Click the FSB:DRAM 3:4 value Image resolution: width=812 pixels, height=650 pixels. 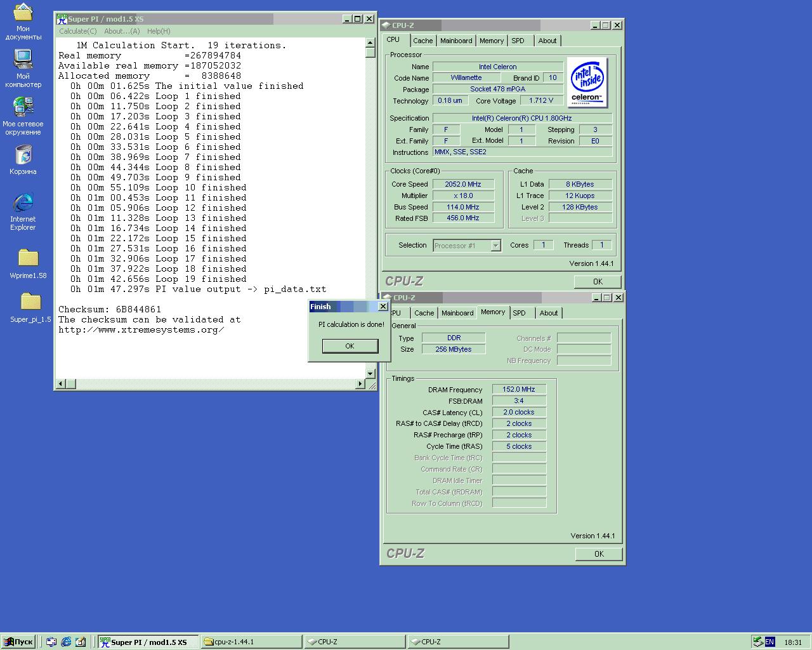click(519, 401)
